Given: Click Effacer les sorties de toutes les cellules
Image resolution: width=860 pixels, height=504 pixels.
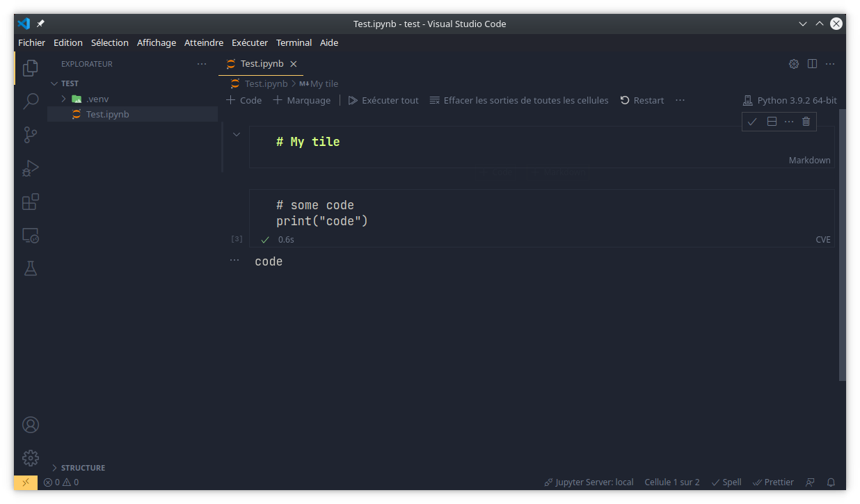Looking at the screenshot, I should click(519, 100).
